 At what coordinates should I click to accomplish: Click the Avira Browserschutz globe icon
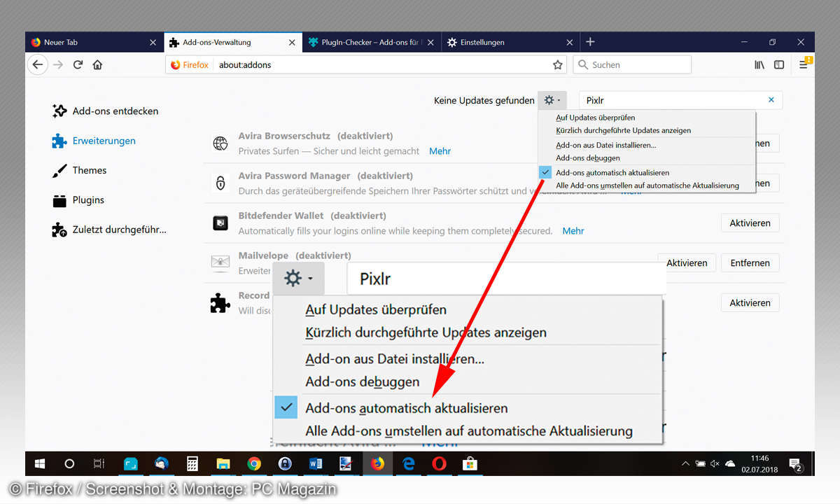[220, 143]
